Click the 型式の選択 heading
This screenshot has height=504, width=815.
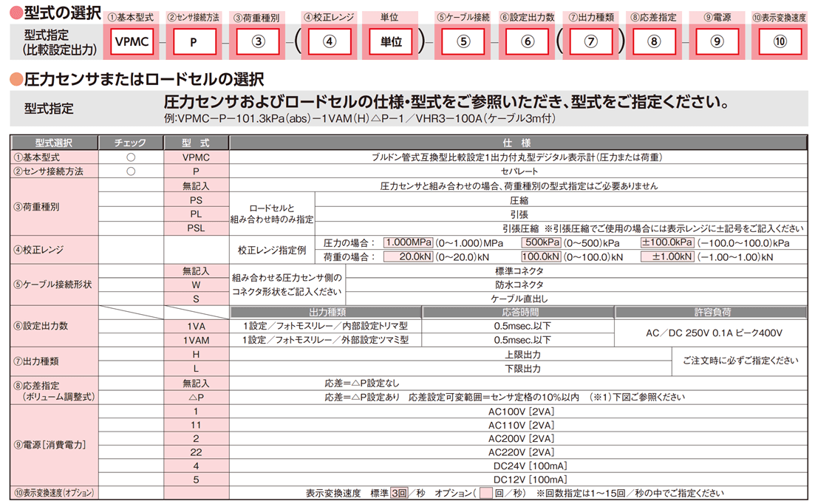(62, 13)
